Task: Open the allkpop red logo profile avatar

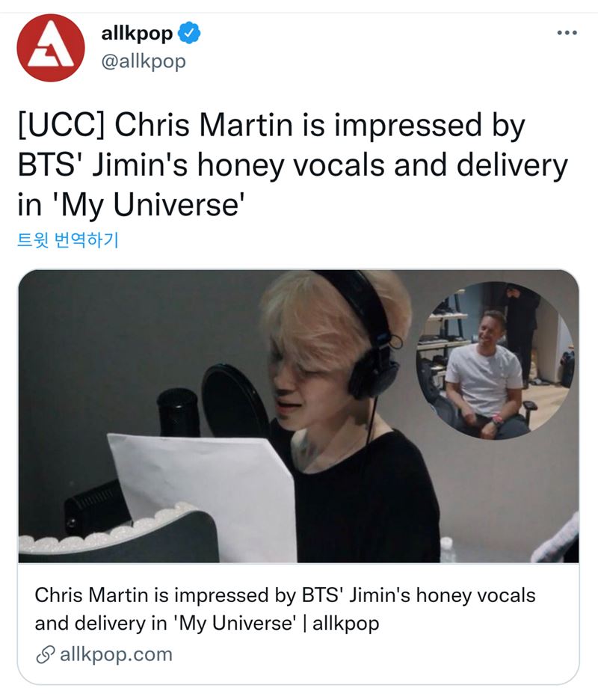Action: (x=50, y=48)
